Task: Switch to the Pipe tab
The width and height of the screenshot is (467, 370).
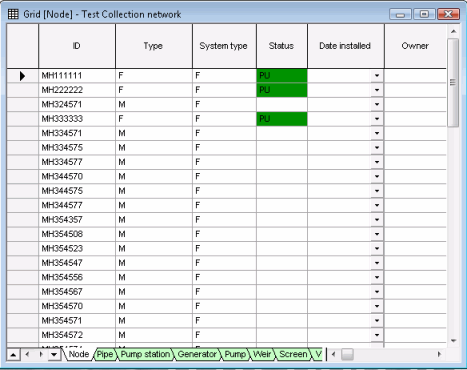Action: tap(105, 354)
